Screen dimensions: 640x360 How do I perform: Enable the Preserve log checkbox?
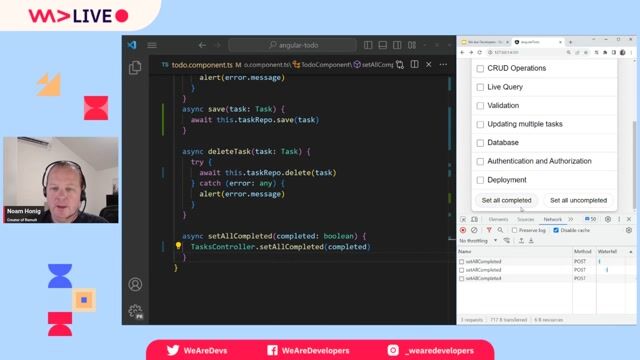click(x=514, y=231)
